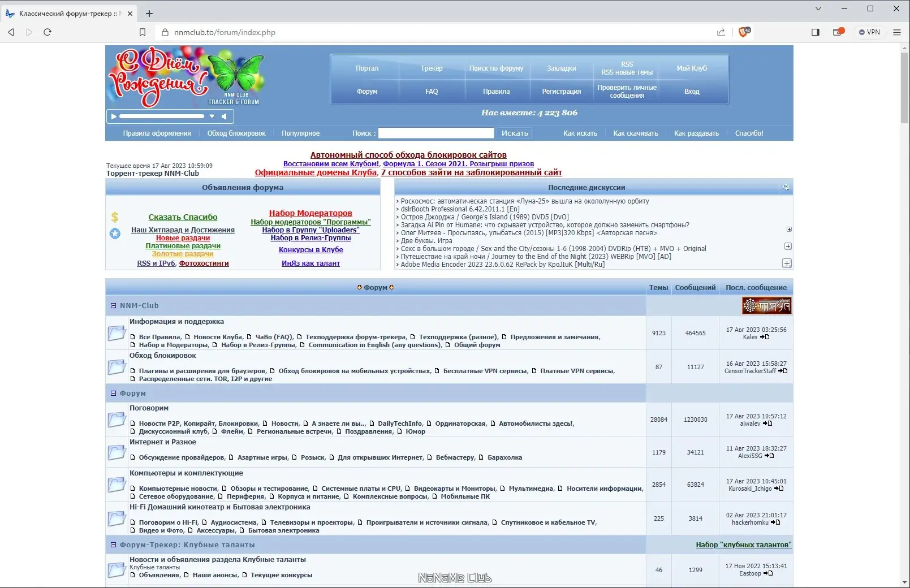Toggle the Brave VPN button
The image size is (910, 588).
click(x=870, y=32)
